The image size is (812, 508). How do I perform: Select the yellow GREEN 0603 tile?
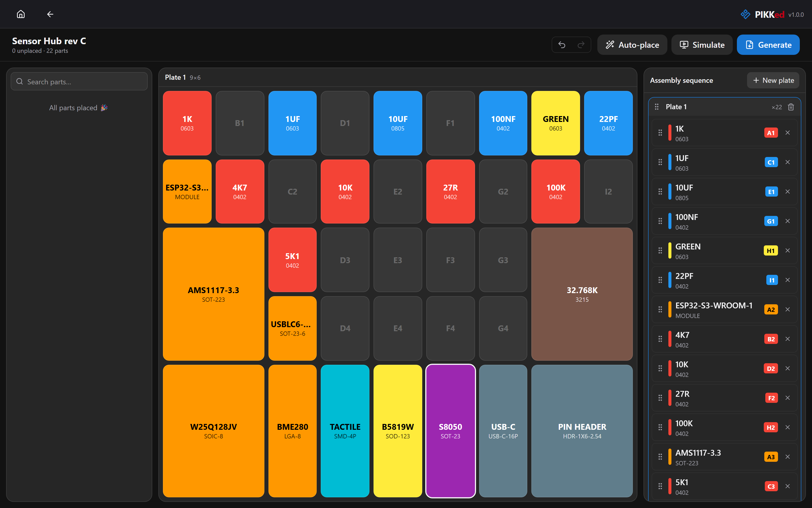click(x=556, y=123)
